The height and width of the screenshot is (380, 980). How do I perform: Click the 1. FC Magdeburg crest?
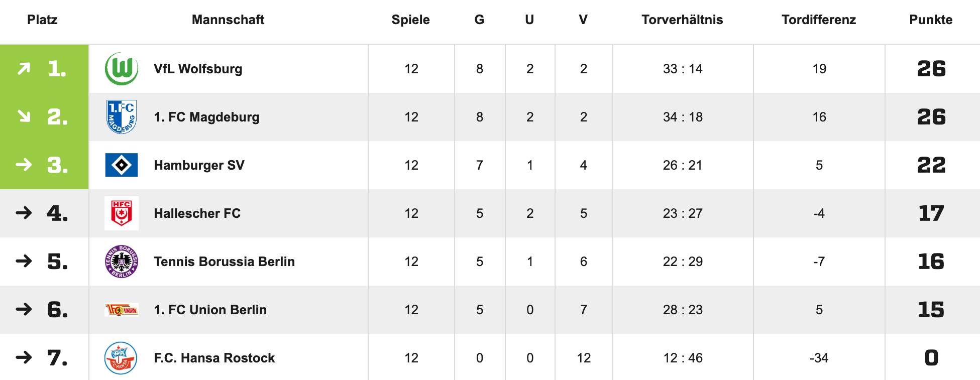[x=122, y=117]
